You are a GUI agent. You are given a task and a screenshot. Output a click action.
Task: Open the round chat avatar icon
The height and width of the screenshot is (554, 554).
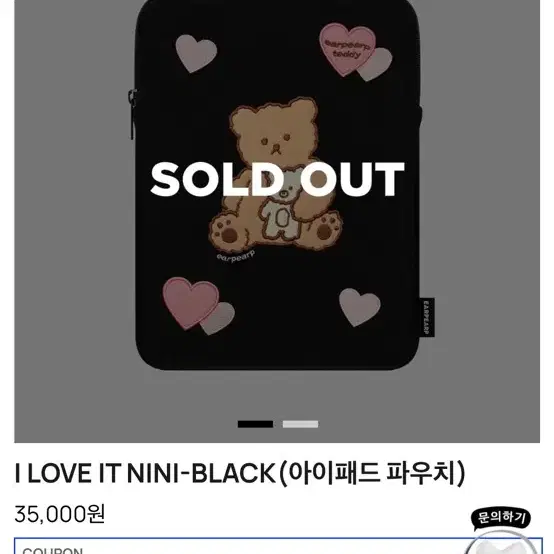point(501,542)
